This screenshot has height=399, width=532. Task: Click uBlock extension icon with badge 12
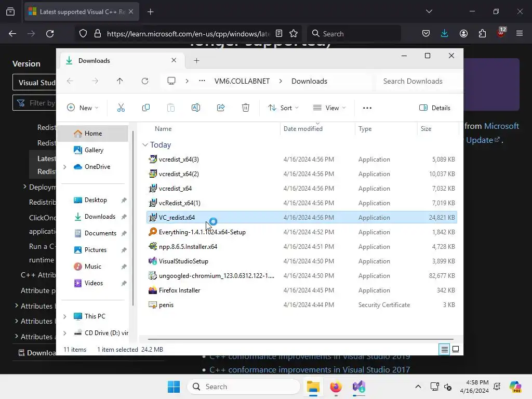[x=501, y=33]
